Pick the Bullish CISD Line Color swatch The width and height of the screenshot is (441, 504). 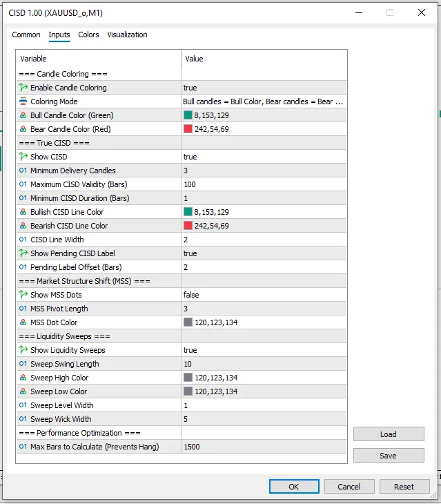[188, 212]
